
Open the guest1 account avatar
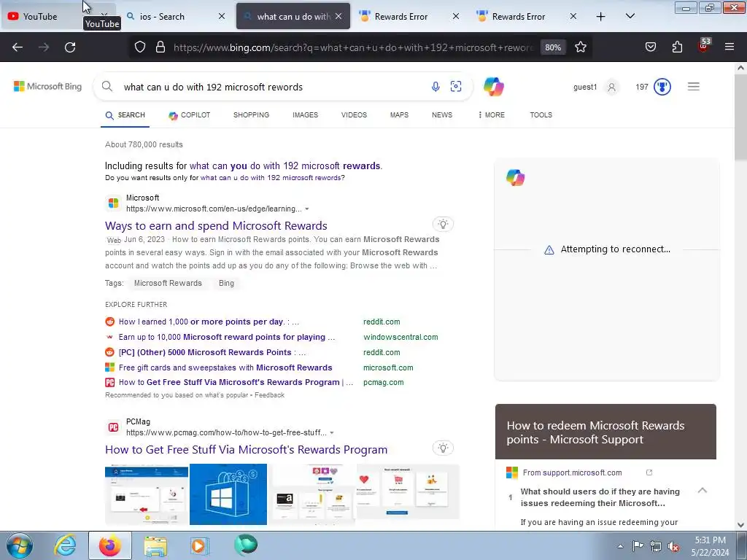(612, 87)
